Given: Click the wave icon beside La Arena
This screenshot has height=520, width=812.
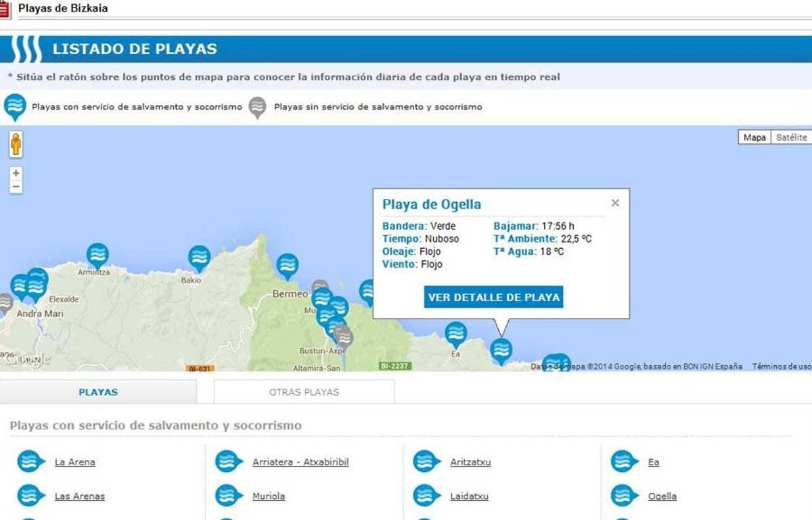Looking at the screenshot, I should pos(30,462).
